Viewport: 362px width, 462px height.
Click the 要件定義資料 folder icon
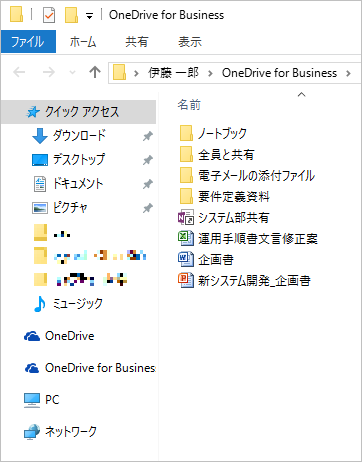(186, 196)
